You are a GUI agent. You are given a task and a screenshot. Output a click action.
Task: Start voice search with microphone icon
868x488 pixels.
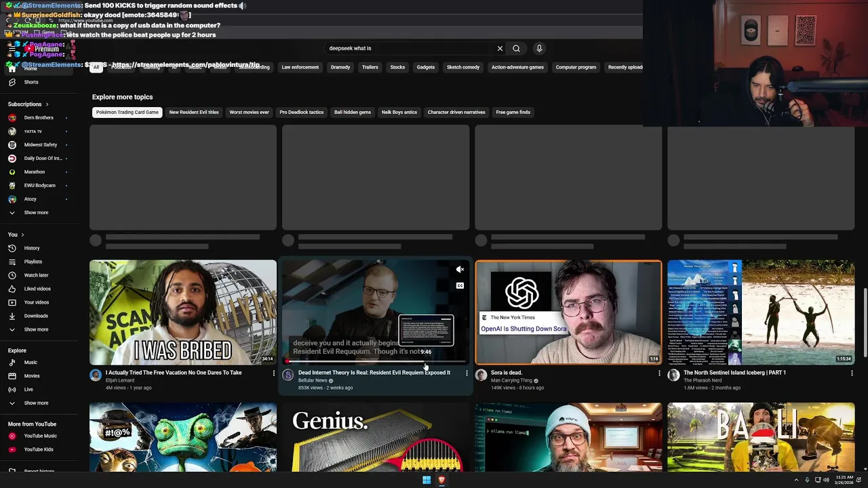pyautogui.click(x=539, y=48)
